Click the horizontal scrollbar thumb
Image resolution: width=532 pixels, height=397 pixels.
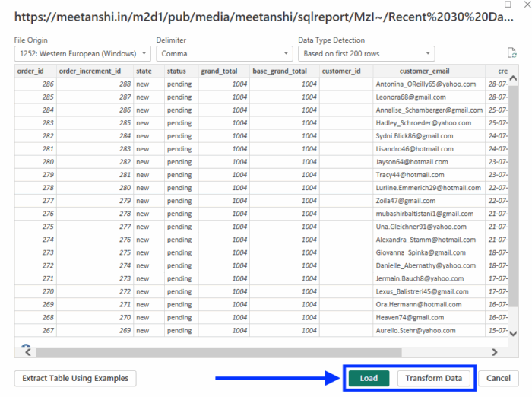pos(219,352)
